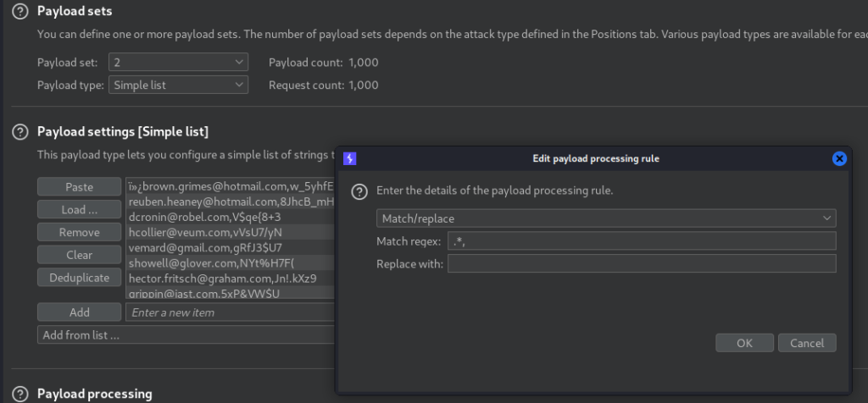The width and height of the screenshot is (868, 403).
Task: Open help for Payload sets section
Action: click(x=20, y=11)
